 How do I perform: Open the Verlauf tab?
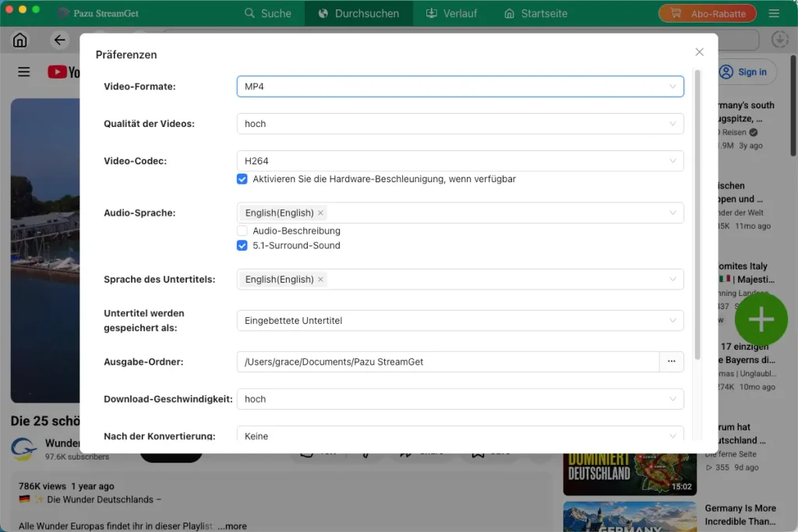(452, 13)
